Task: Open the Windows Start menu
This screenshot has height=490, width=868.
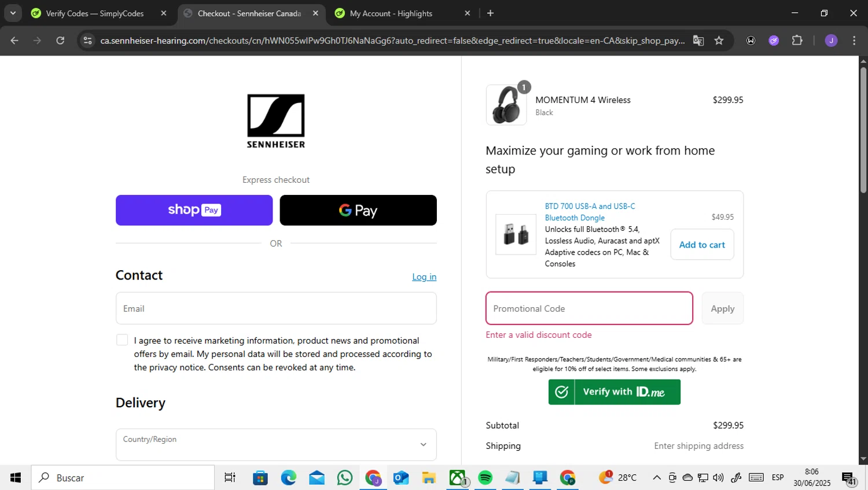Action: (16, 478)
